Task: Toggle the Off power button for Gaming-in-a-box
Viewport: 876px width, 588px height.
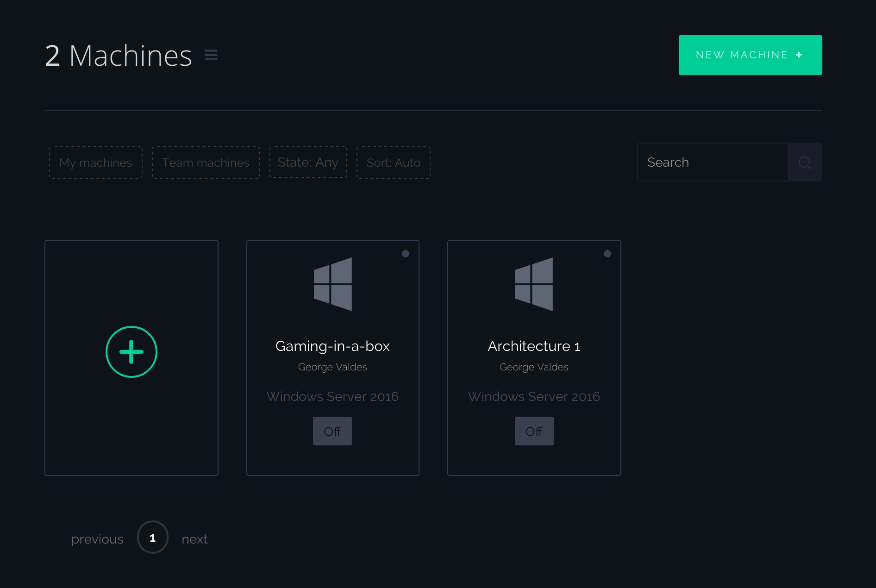Action: pyautogui.click(x=332, y=431)
